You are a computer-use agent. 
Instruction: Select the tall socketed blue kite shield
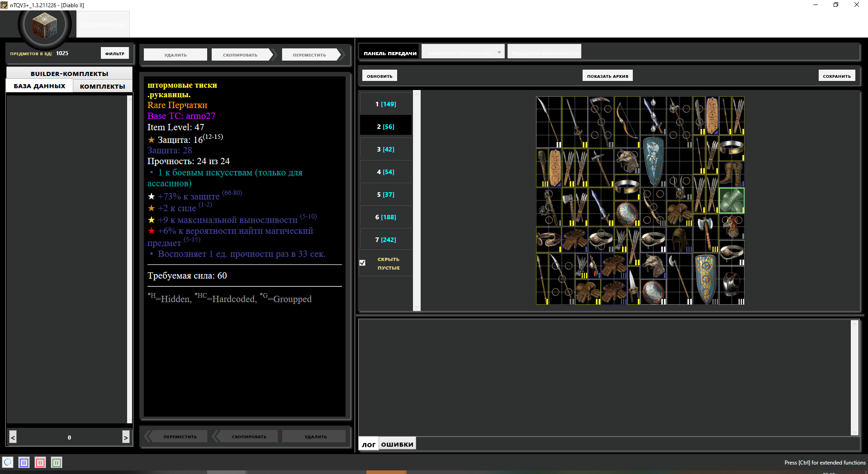(653, 161)
